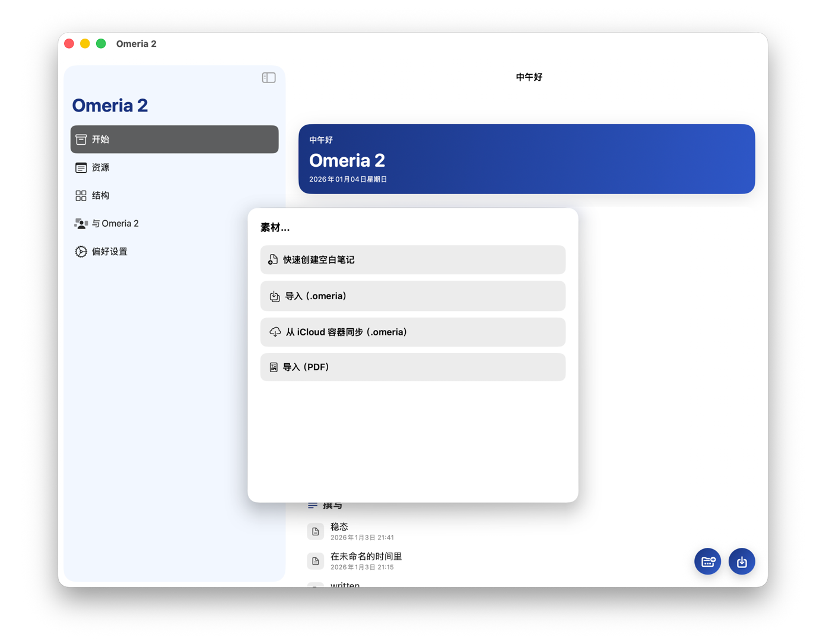Open the 开始 sidebar item
The image size is (826, 644).
(x=174, y=139)
